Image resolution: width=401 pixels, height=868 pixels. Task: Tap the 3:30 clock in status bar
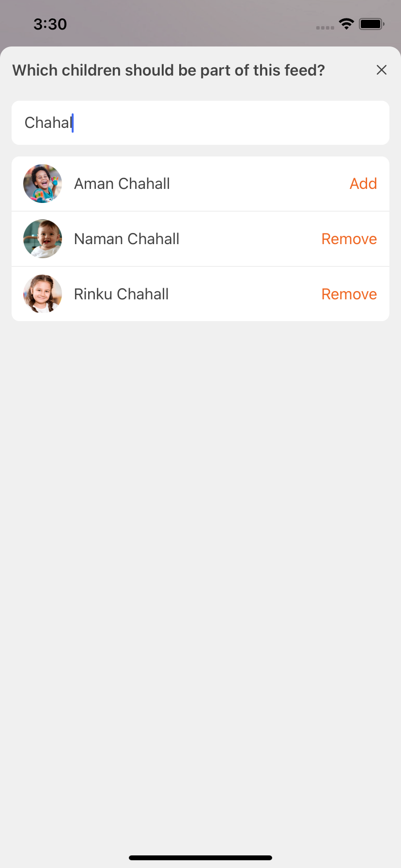(50, 24)
